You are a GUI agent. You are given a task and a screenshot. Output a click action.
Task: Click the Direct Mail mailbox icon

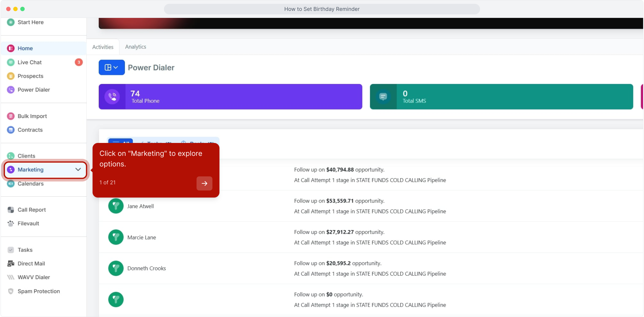tap(11, 264)
